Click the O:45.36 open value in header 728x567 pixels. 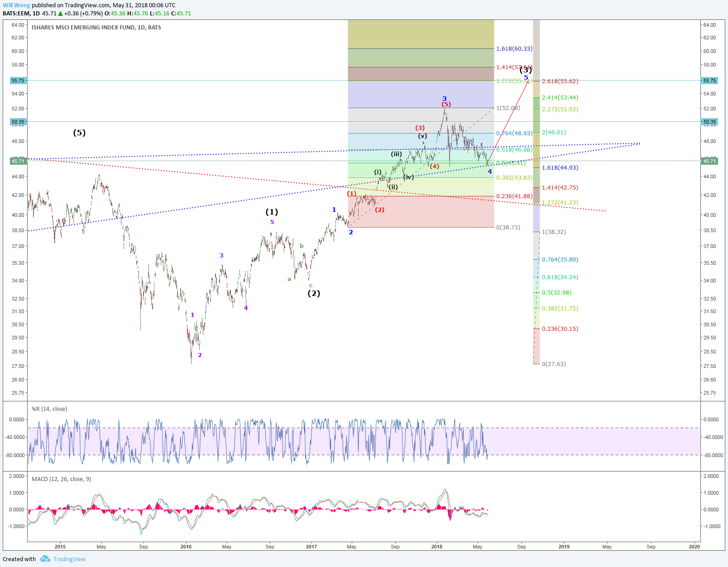(x=115, y=14)
